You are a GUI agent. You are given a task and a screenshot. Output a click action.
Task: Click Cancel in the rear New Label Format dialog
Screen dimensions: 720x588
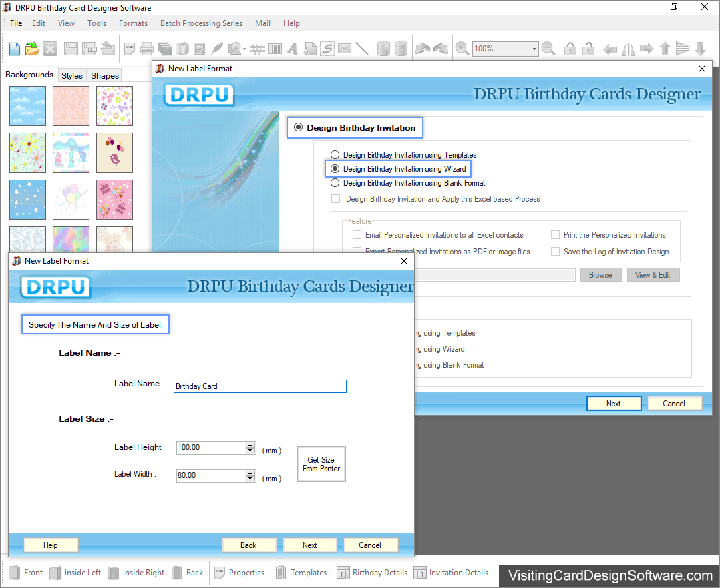(674, 404)
